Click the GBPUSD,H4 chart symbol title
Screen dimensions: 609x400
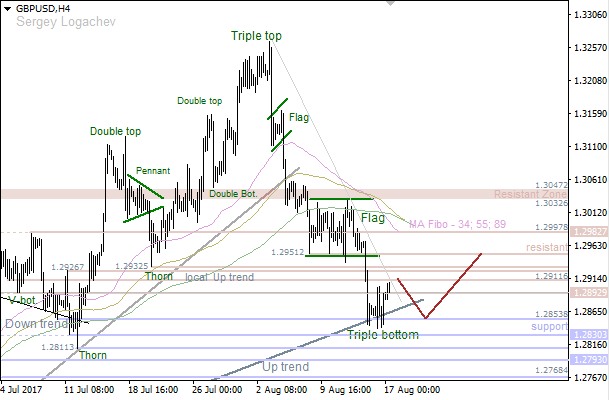click(x=42, y=8)
